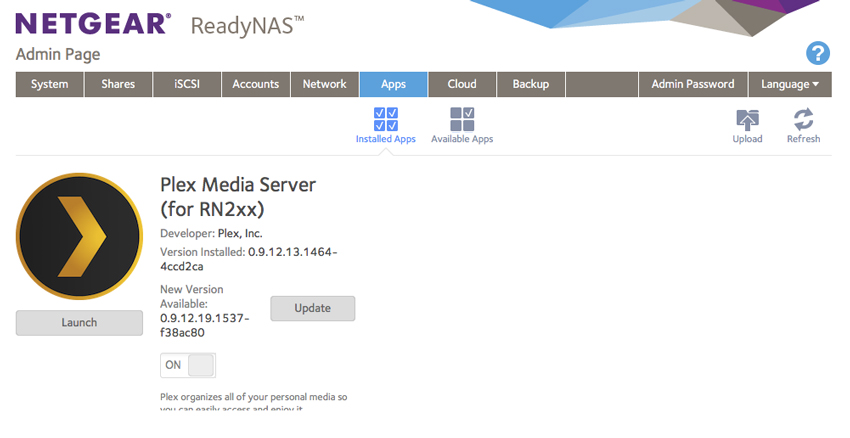Viewport: 850px width, 438px height.
Task: Click the NETGEAR logo
Action: click(93, 24)
